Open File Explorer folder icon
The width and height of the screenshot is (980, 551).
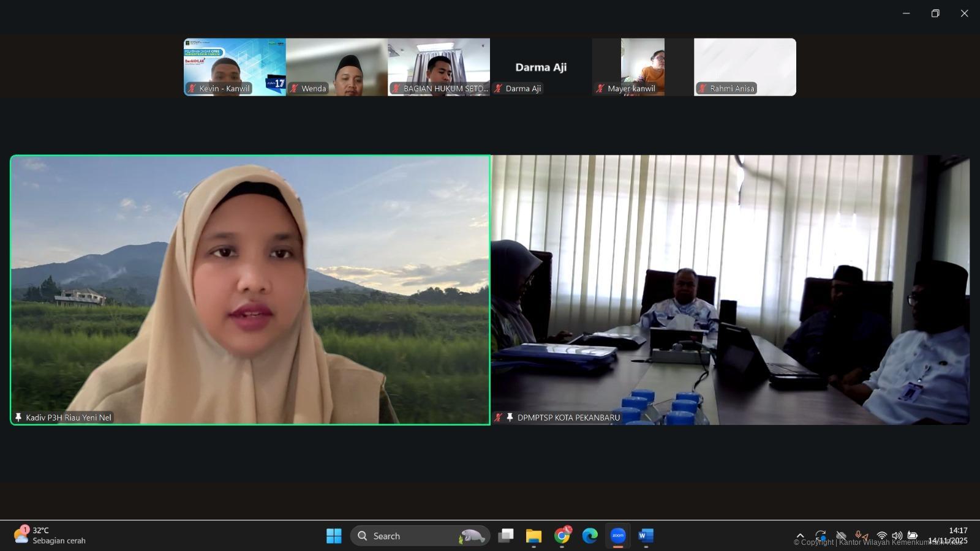coord(533,536)
